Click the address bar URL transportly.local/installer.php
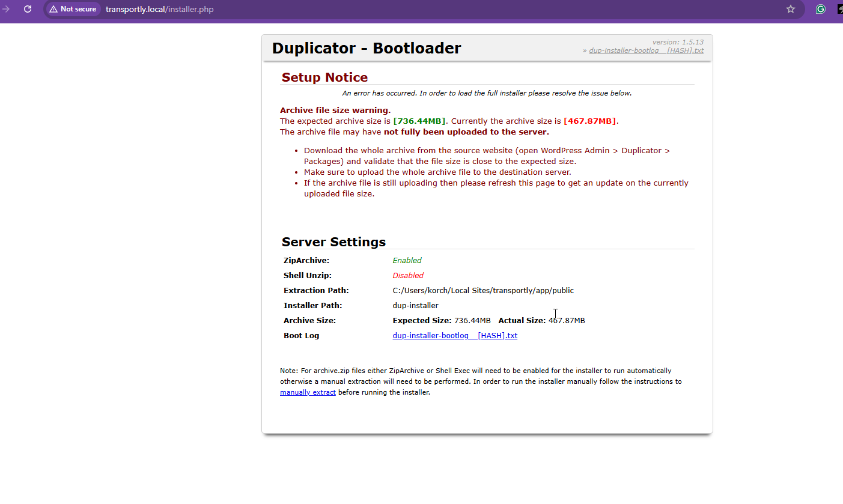 pyautogui.click(x=159, y=9)
